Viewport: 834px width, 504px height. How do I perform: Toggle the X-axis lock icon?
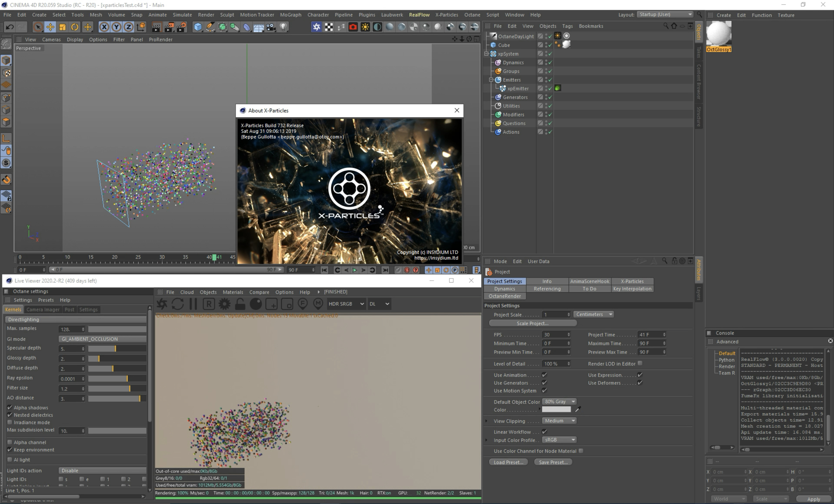[x=104, y=27]
